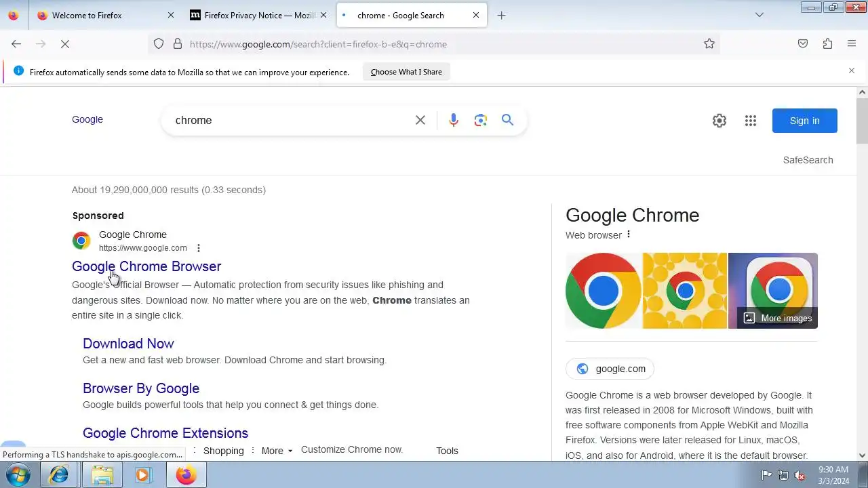Open a new tab with plus button
Screen dimensions: 868x488
(501, 15)
